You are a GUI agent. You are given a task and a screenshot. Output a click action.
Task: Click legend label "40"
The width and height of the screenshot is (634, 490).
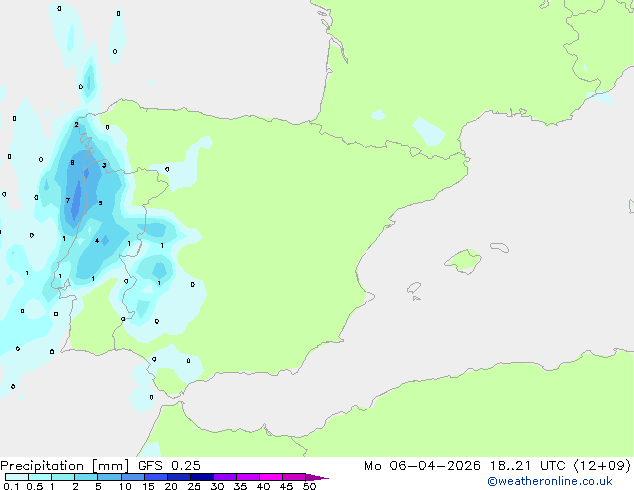coord(263,486)
